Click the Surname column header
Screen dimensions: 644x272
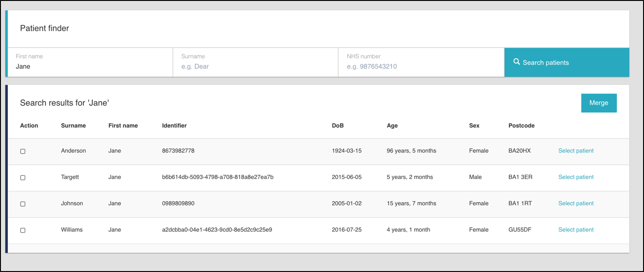(73, 126)
